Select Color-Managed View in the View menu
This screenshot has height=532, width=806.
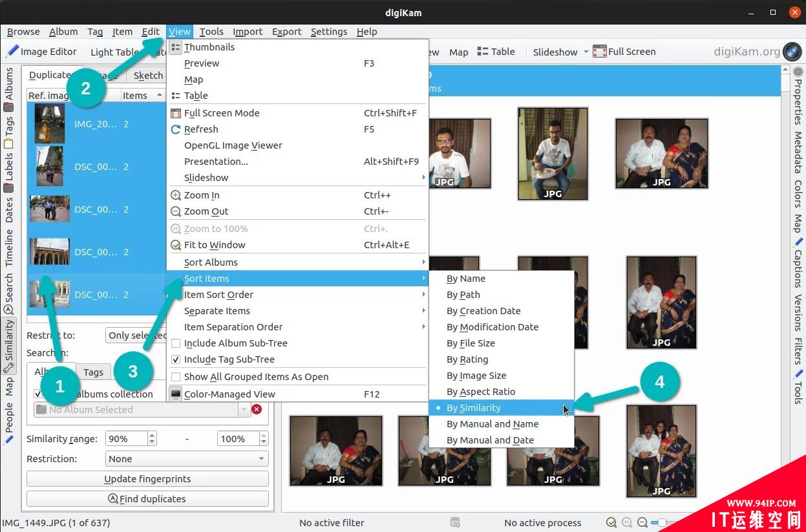[298, 394]
